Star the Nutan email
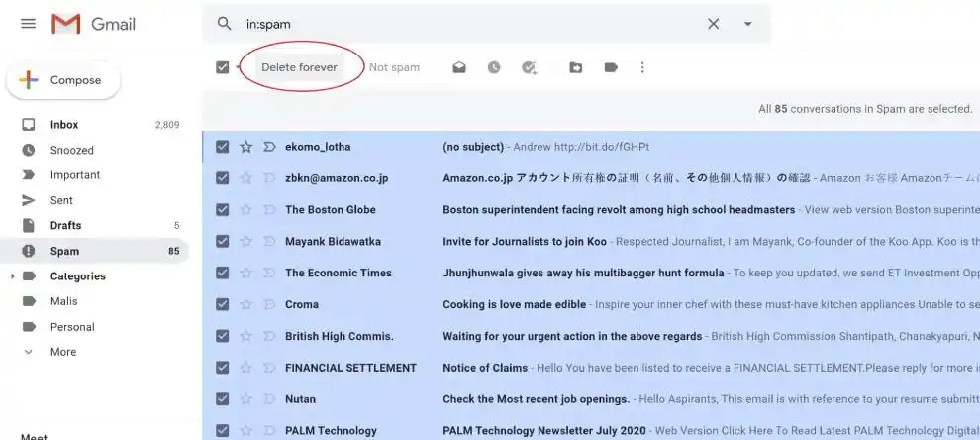This screenshot has width=980, height=440. pos(246,399)
